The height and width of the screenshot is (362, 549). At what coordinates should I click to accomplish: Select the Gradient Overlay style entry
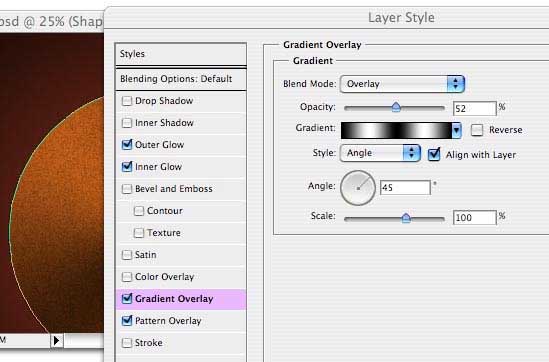(181, 299)
